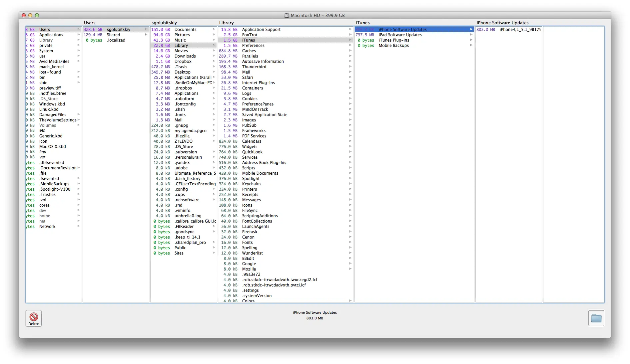Select the ScriptingAdditions row
Viewport: 630px width, 364px height.
(x=286, y=216)
